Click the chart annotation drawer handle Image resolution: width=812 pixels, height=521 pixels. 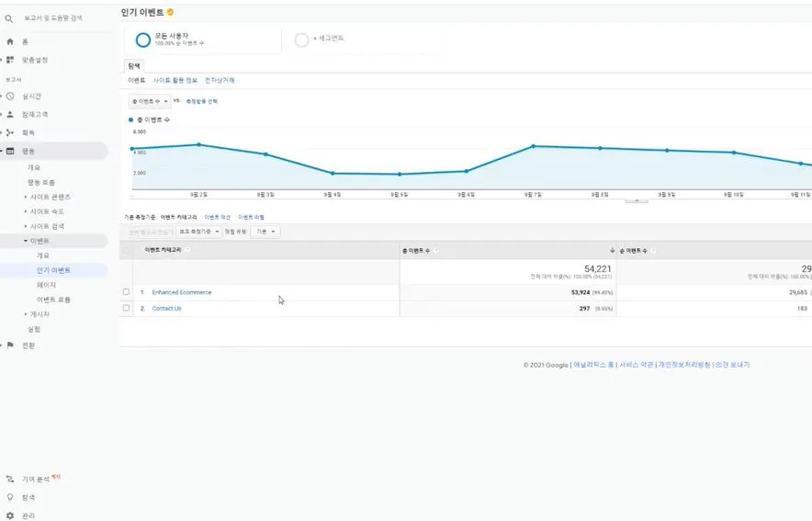tap(637, 200)
